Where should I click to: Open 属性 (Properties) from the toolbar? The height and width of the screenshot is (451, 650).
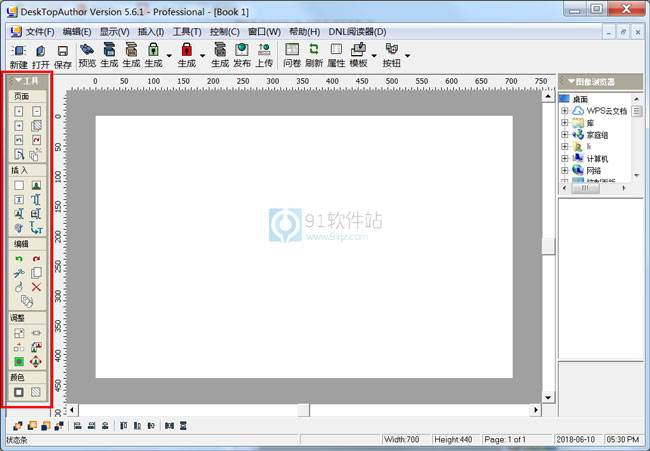pos(336,49)
